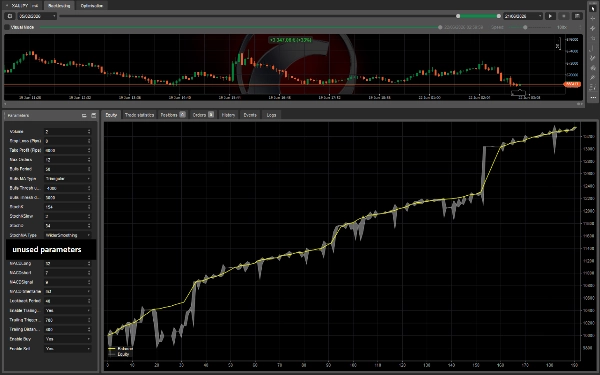Click the play button to start backtest
Image resolution: width=600 pixels, height=375 pixels.
tap(550, 16)
